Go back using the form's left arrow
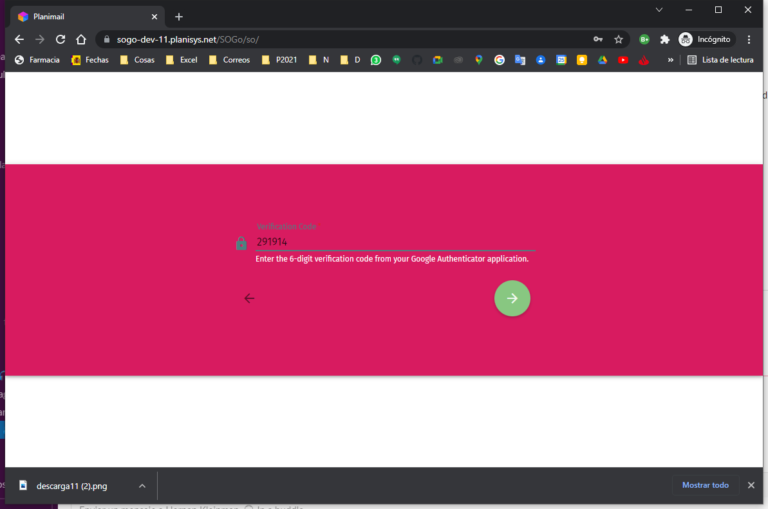This screenshot has width=768, height=509. [x=249, y=298]
